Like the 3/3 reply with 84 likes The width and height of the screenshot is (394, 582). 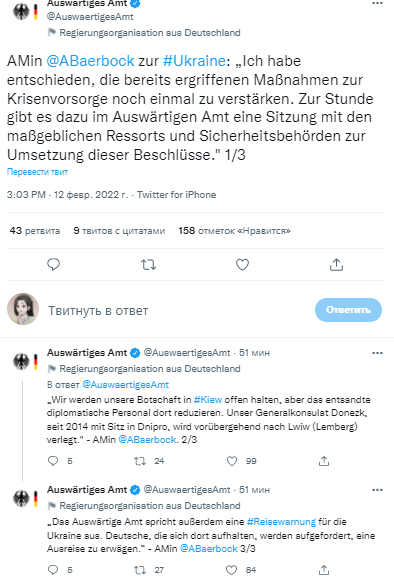(x=232, y=570)
